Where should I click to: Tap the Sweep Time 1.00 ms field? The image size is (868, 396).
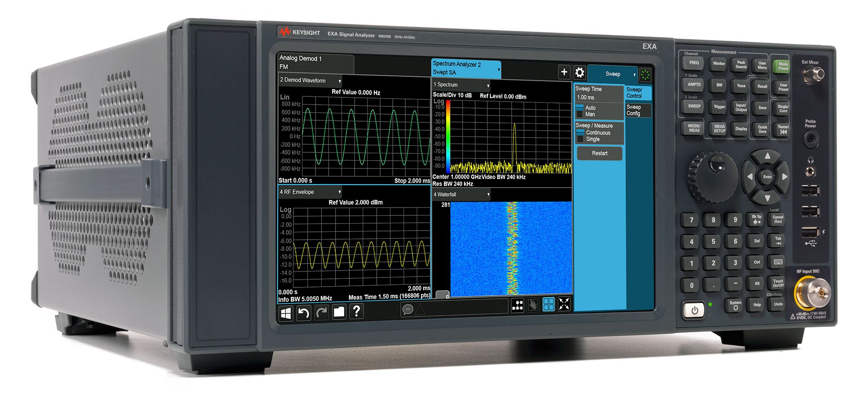click(599, 98)
